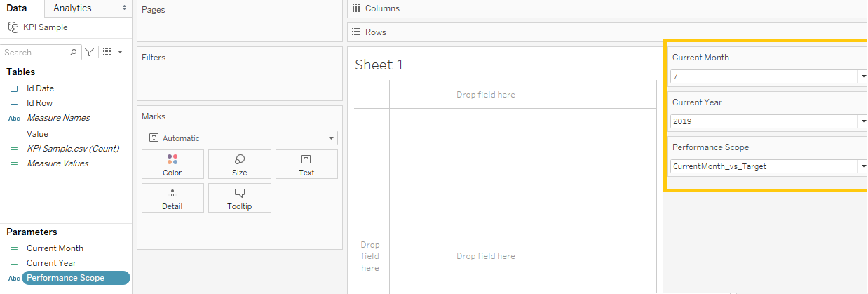The width and height of the screenshot is (868, 294).
Task: Click the Text marks card button
Action: point(306,164)
